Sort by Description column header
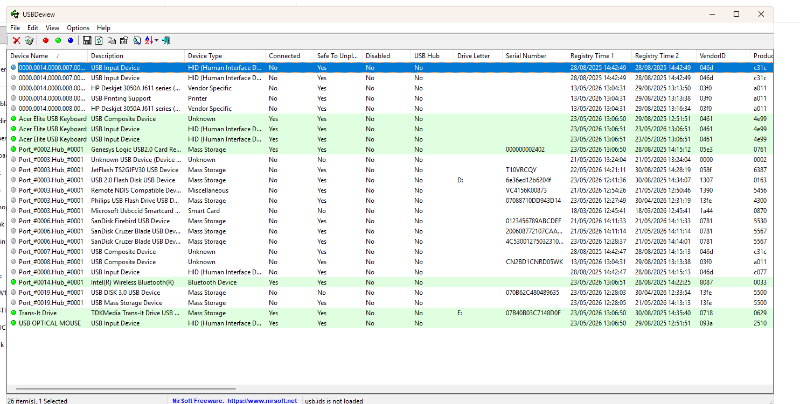Viewport: 800px width, 404px height. tap(136, 56)
